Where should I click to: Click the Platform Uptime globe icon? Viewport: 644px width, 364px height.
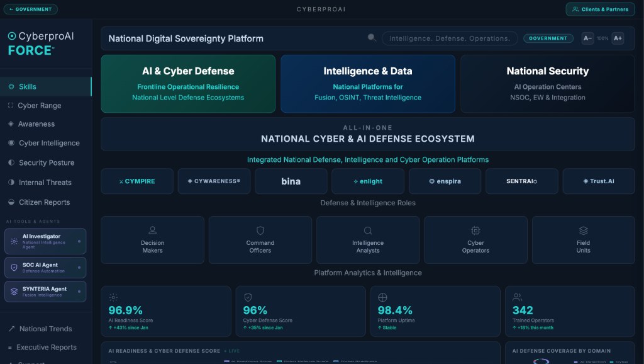pos(382,297)
